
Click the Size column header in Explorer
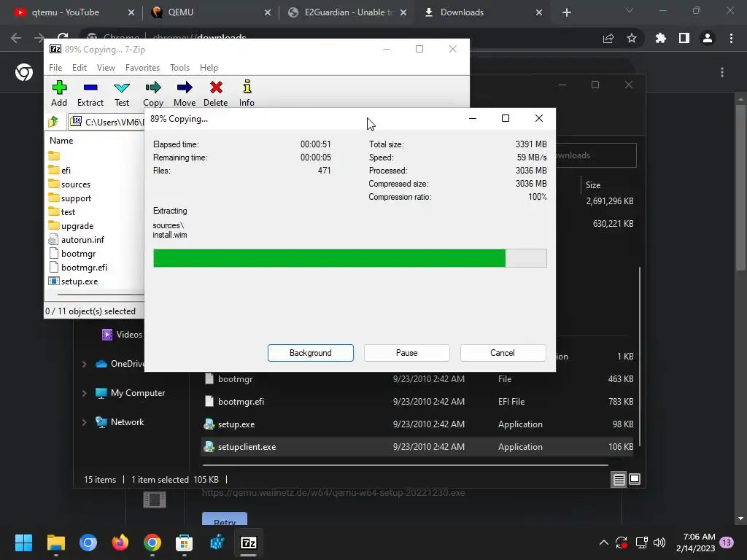[593, 185]
